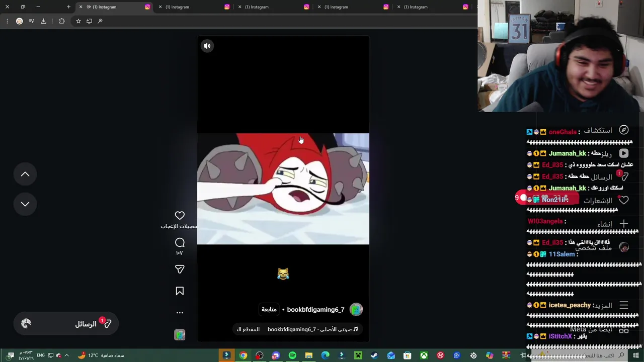Click the zoom magnifier icon in address bar

point(100,21)
